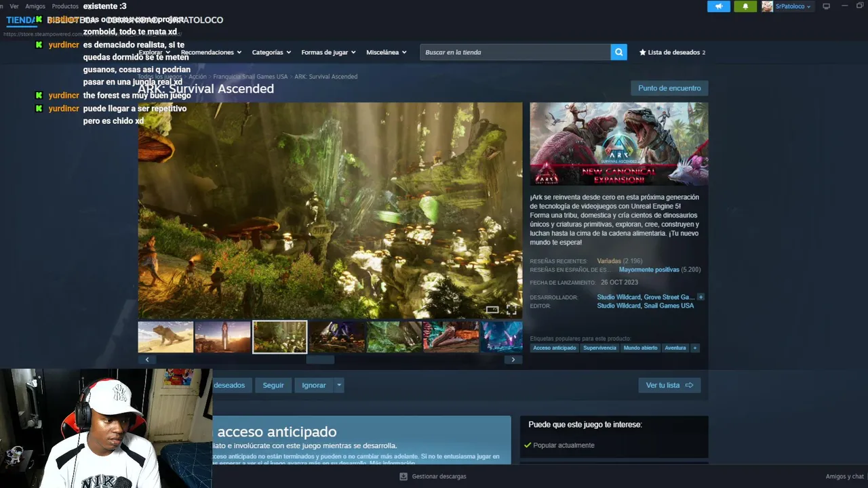
Task: Click Franquicia Snail Games USA breadcrumb
Action: (250, 77)
